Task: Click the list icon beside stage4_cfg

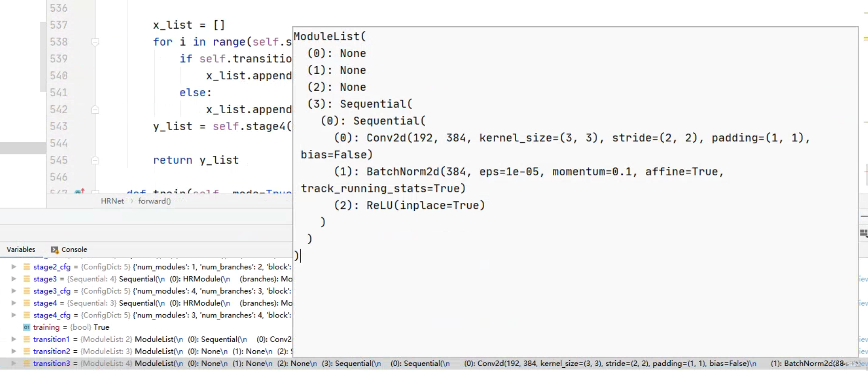Action: [x=27, y=315]
